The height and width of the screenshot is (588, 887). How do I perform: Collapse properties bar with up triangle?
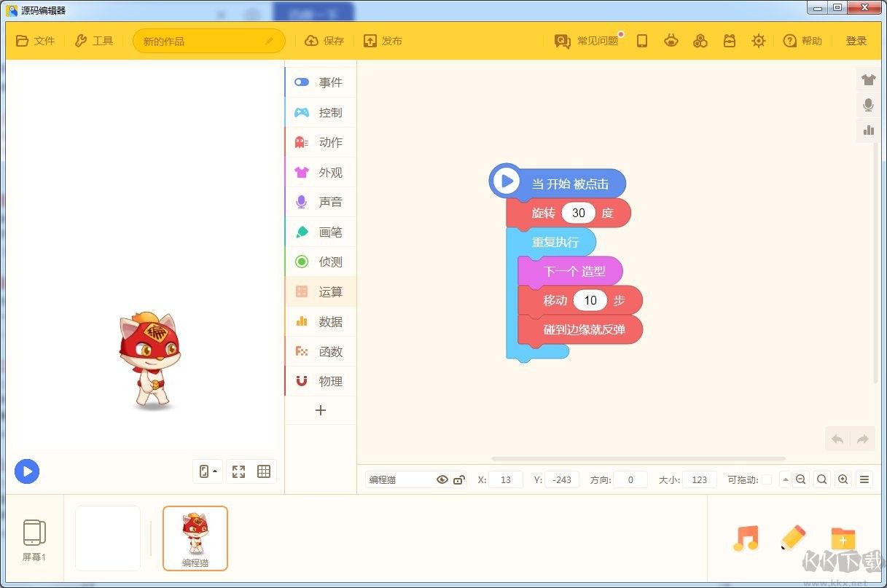click(785, 479)
